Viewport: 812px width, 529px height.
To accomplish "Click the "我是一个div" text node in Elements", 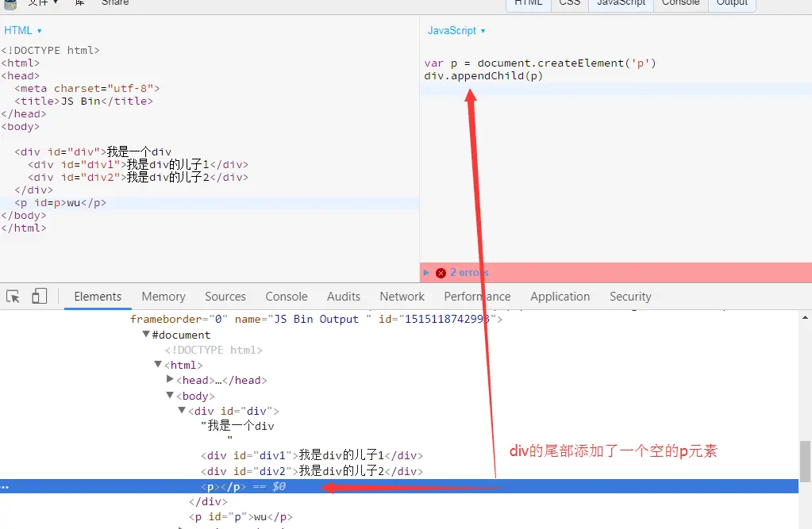I will (x=237, y=426).
